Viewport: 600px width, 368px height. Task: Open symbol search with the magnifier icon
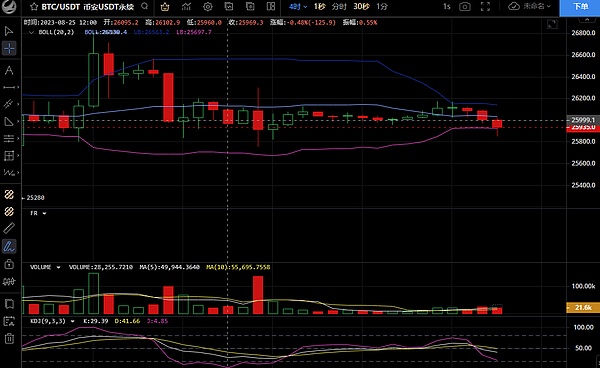pos(144,6)
